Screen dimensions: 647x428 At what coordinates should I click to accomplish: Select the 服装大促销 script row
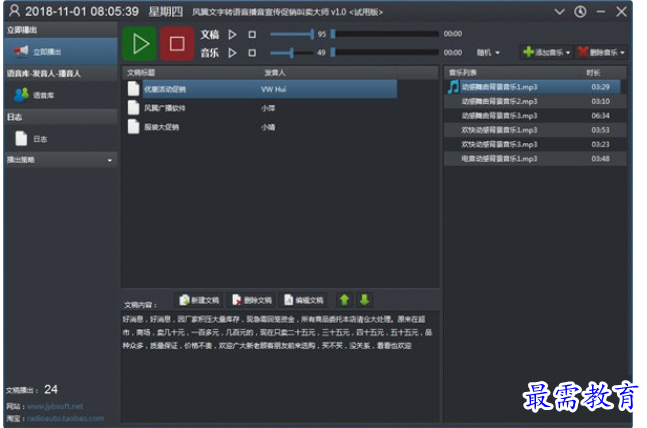[x=261, y=127]
